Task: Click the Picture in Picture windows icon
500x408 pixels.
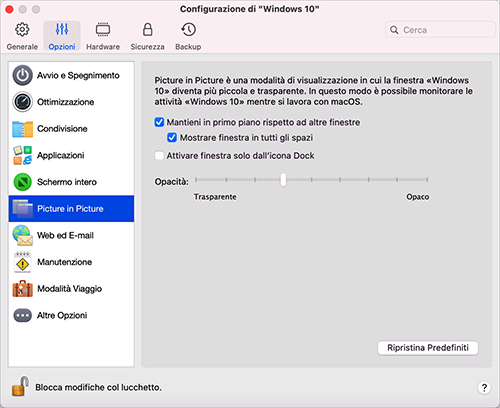Action: [x=22, y=209]
